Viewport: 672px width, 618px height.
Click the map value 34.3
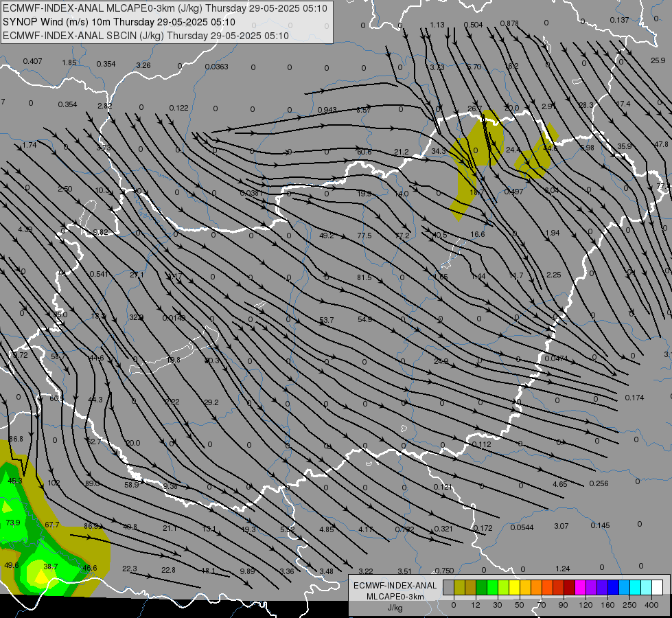439,151
